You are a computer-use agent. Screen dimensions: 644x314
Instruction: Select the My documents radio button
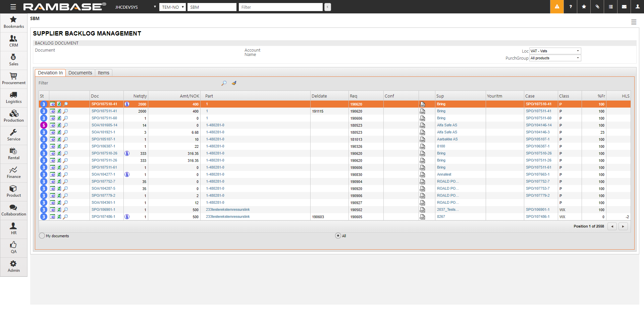(42, 236)
